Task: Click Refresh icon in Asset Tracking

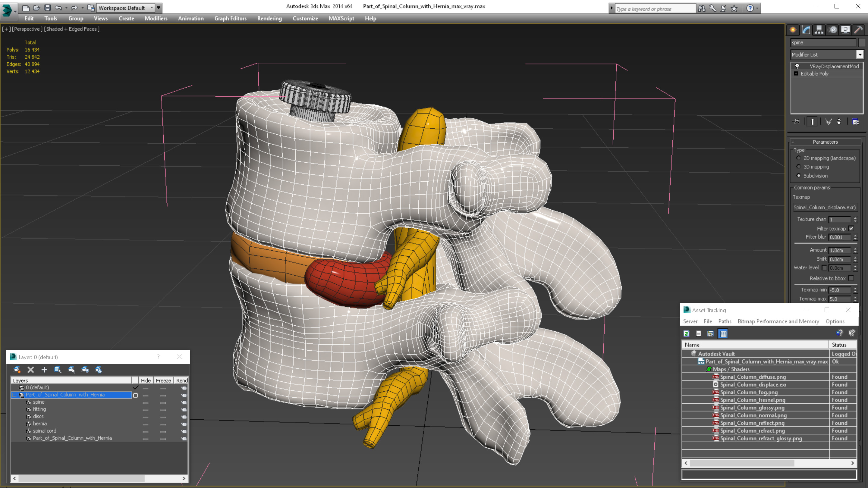Action: click(686, 333)
